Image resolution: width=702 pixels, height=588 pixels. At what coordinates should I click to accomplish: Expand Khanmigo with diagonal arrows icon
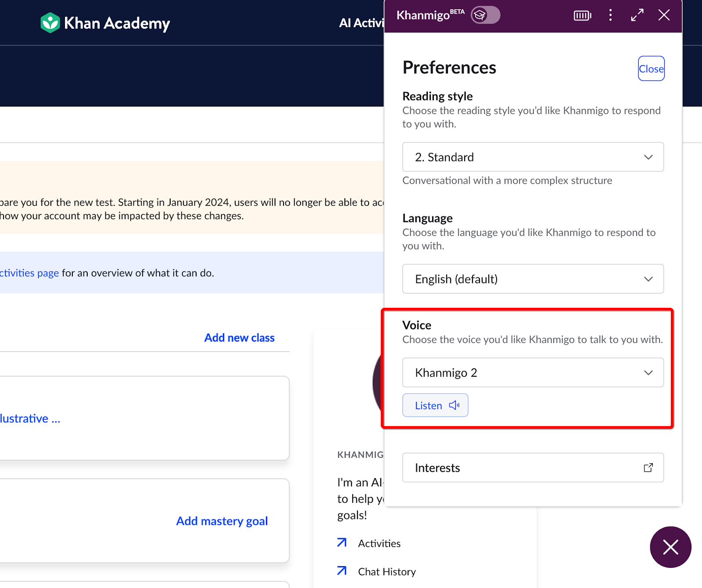[637, 15]
